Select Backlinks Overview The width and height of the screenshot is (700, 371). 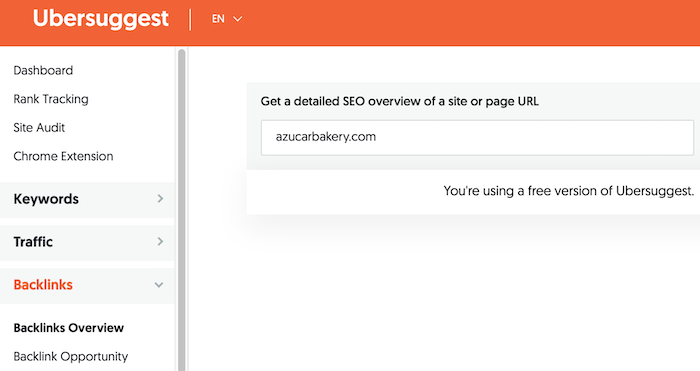[69, 328]
